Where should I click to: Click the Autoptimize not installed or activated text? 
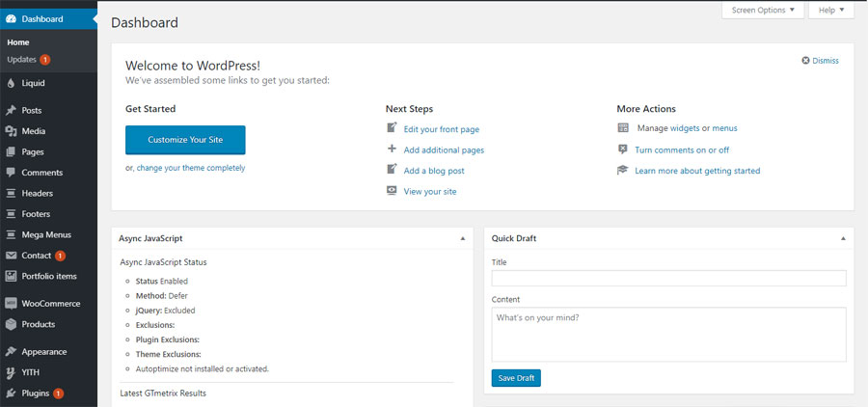click(x=203, y=368)
